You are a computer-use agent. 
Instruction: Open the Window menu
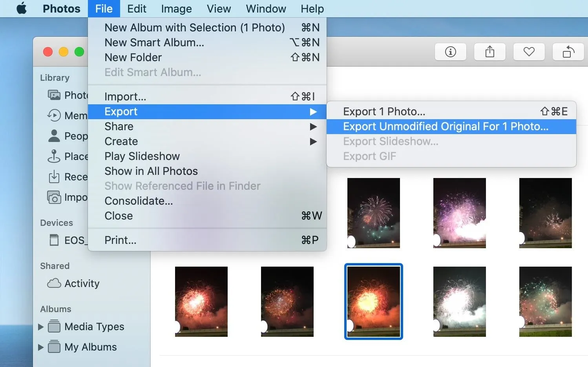pos(266,9)
